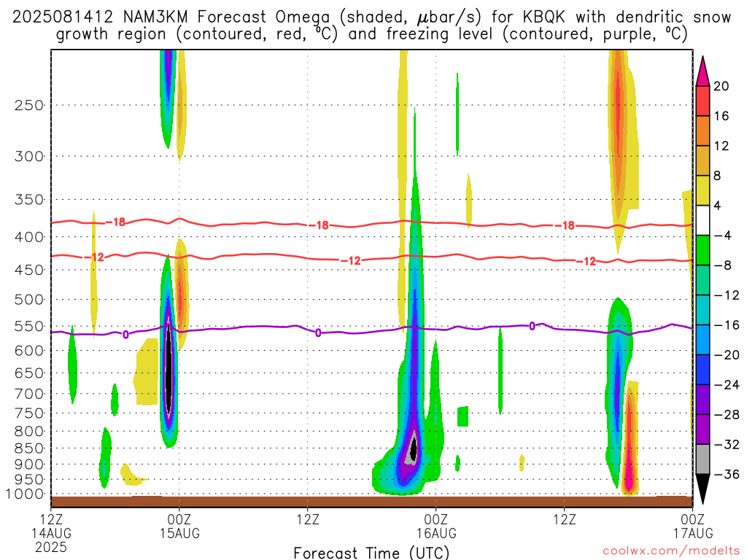Click the colorbar value label 8
Screen dimensions: 747x560
718,176
